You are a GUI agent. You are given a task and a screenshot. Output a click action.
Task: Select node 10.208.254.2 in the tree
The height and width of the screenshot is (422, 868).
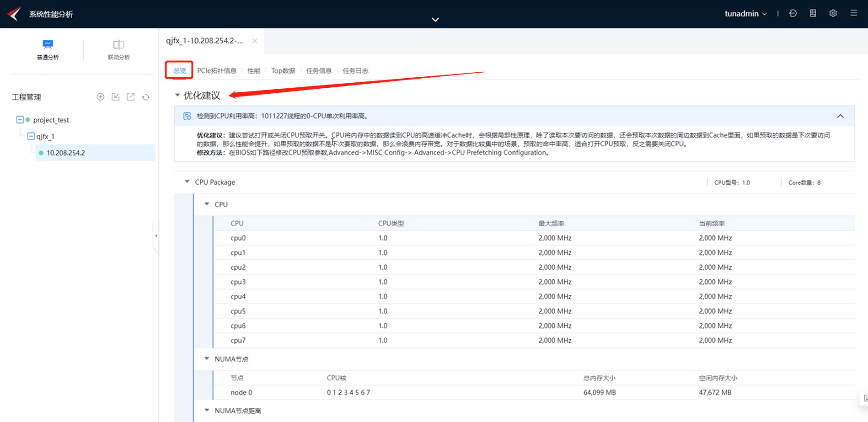click(66, 153)
